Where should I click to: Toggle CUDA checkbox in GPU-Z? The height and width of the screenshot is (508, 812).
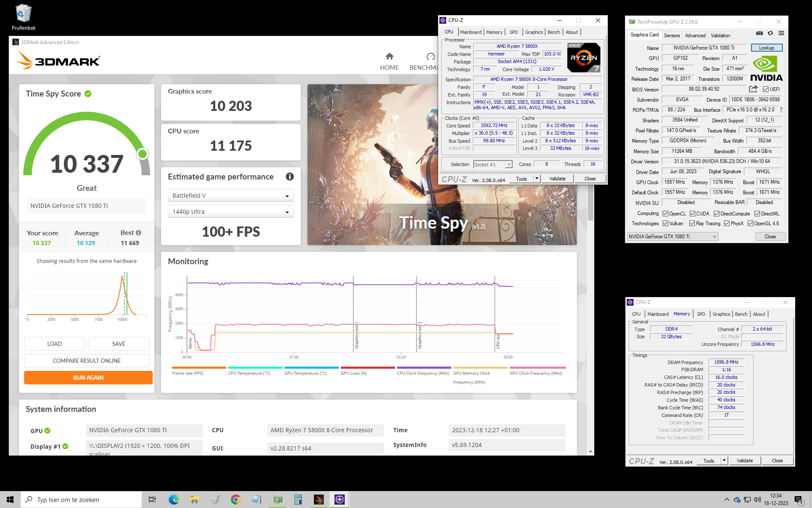click(x=692, y=214)
